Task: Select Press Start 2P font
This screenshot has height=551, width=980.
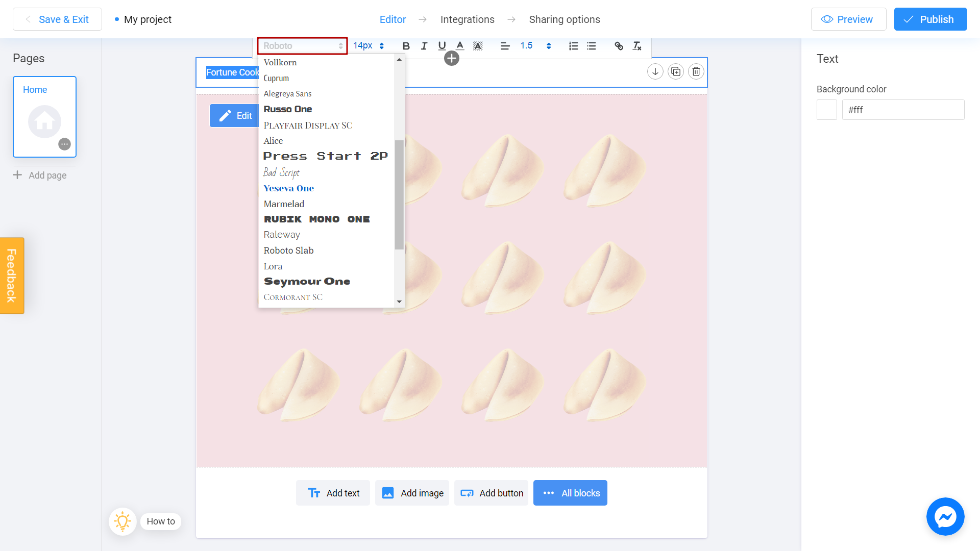Action: (x=325, y=156)
